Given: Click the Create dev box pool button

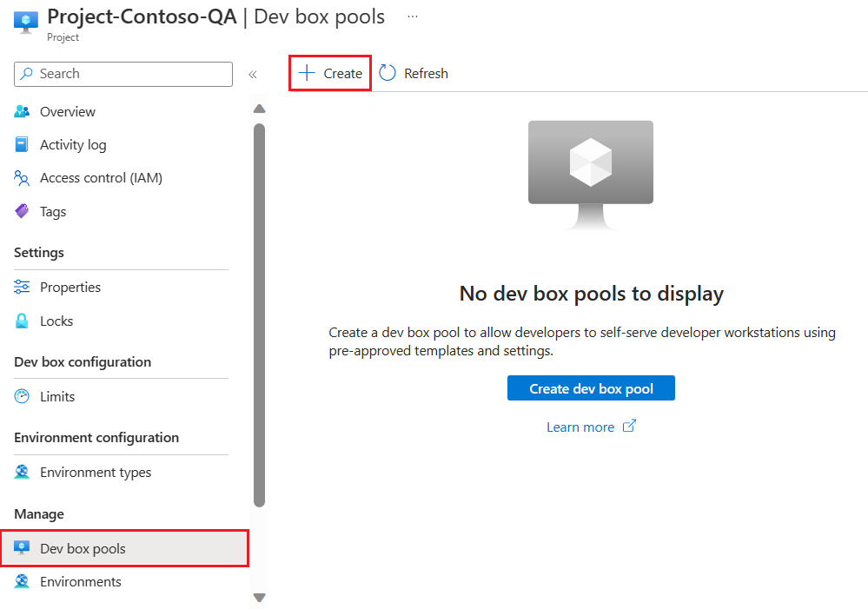Looking at the screenshot, I should (x=591, y=388).
